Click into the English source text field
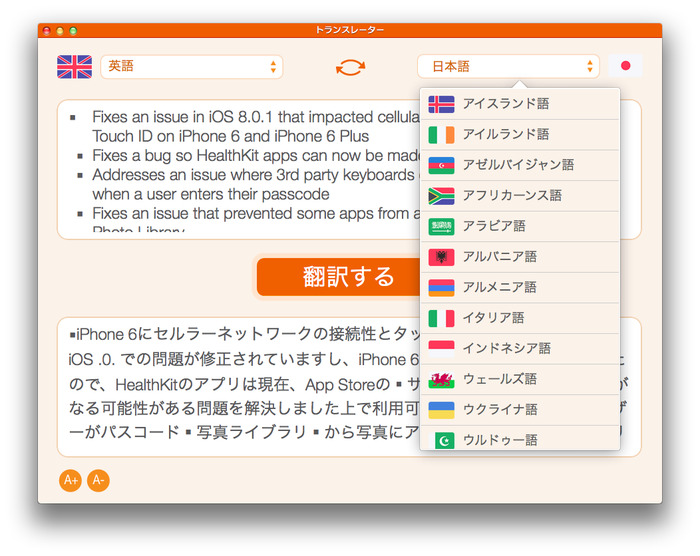700x556 pixels. point(239,170)
